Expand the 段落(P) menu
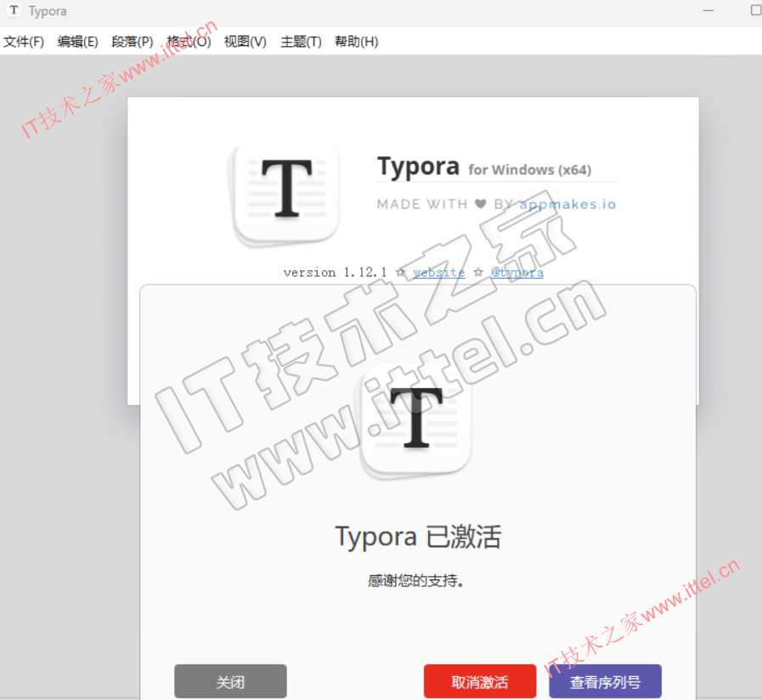Image resolution: width=762 pixels, height=700 pixels. pyautogui.click(x=133, y=42)
